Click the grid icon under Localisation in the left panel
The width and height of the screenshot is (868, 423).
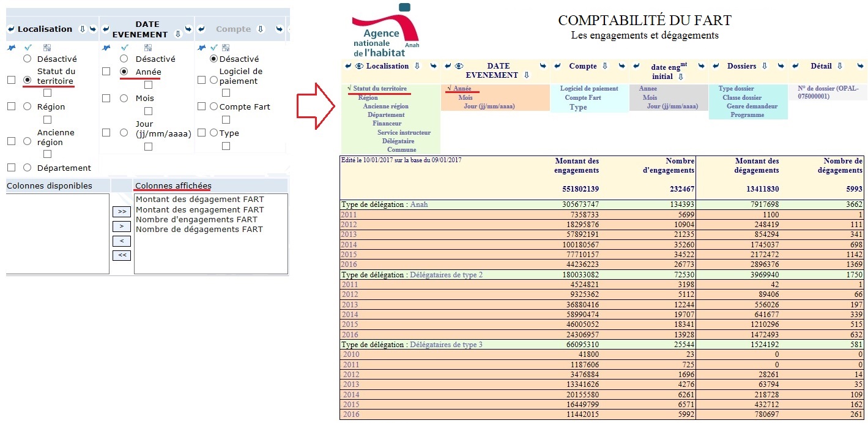[x=48, y=47]
